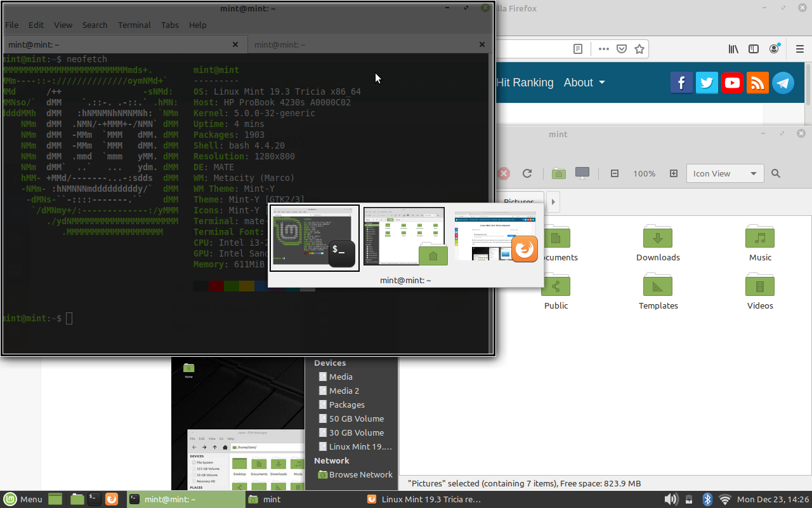Viewport: 812px width, 508px height.
Task: Toggle Reader View in the Firefox address bar
Action: pyautogui.click(x=578, y=49)
